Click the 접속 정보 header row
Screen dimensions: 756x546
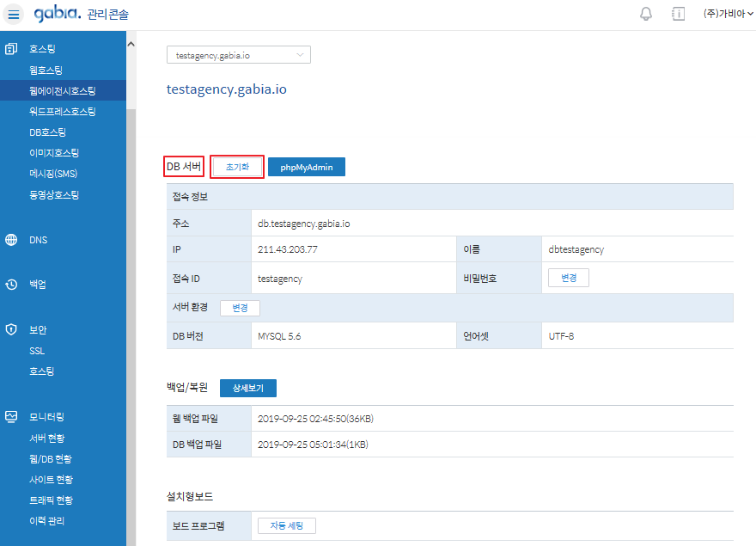[x=450, y=197]
